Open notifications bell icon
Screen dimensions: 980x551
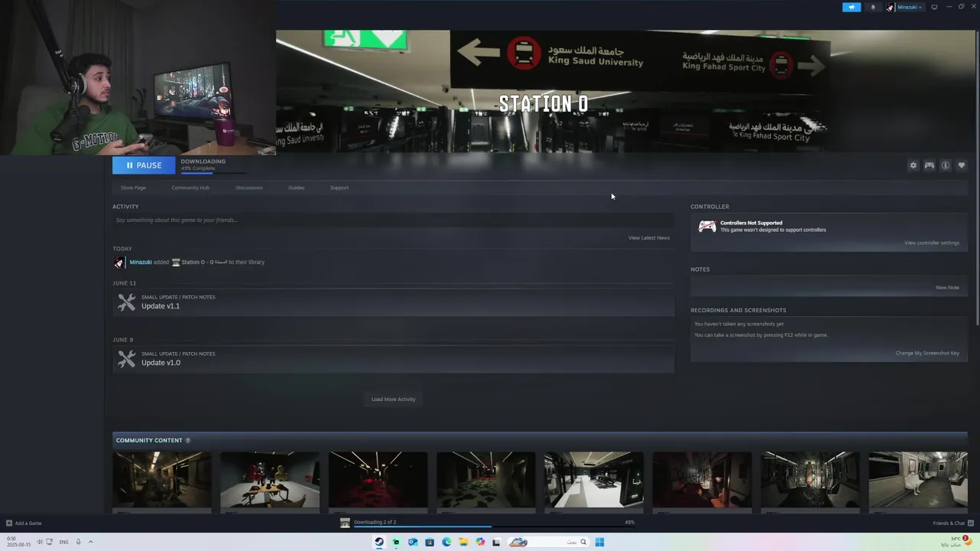(873, 7)
